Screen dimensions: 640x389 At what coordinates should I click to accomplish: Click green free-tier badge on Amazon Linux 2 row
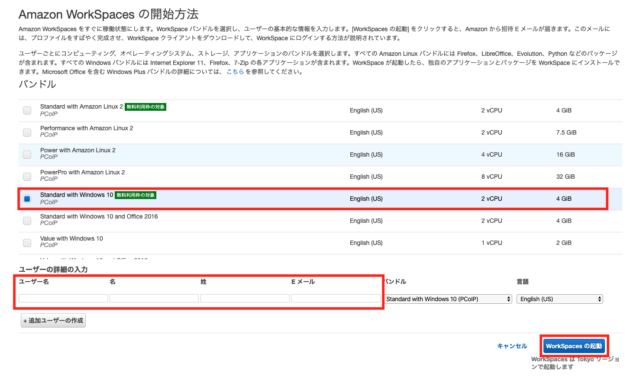click(x=145, y=107)
